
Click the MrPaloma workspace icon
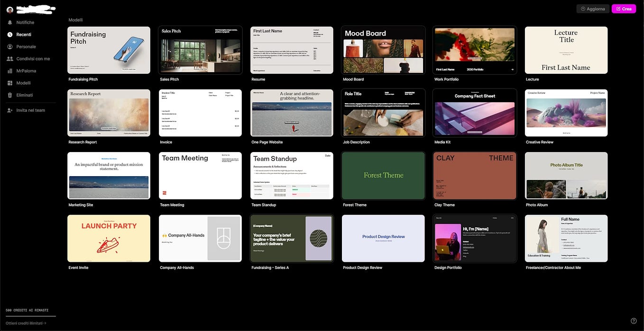pyautogui.click(x=10, y=71)
